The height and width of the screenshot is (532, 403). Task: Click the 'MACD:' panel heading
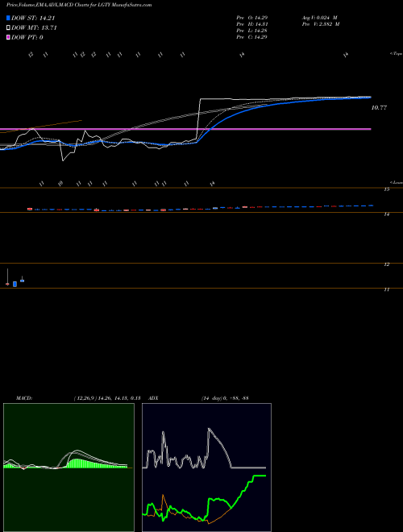24,398
